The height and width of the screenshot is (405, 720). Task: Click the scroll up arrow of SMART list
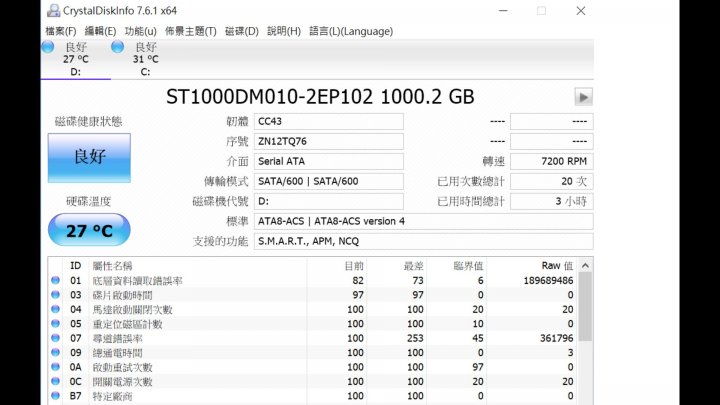[585, 265]
